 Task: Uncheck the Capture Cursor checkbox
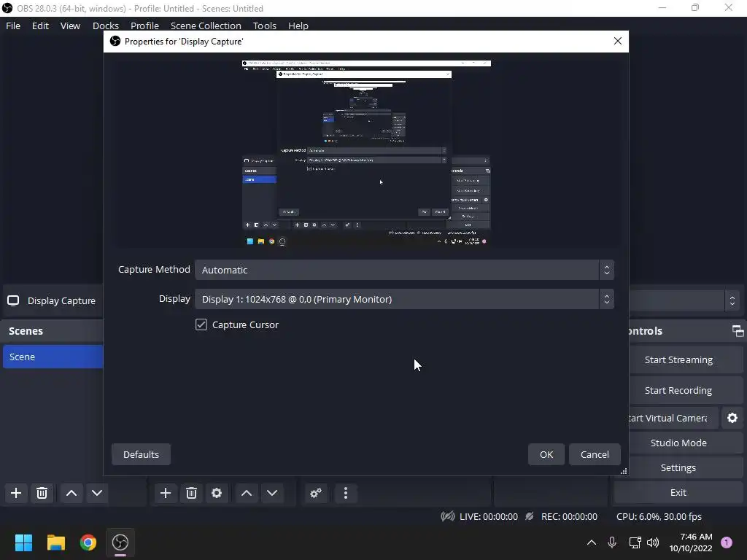[201, 324]
